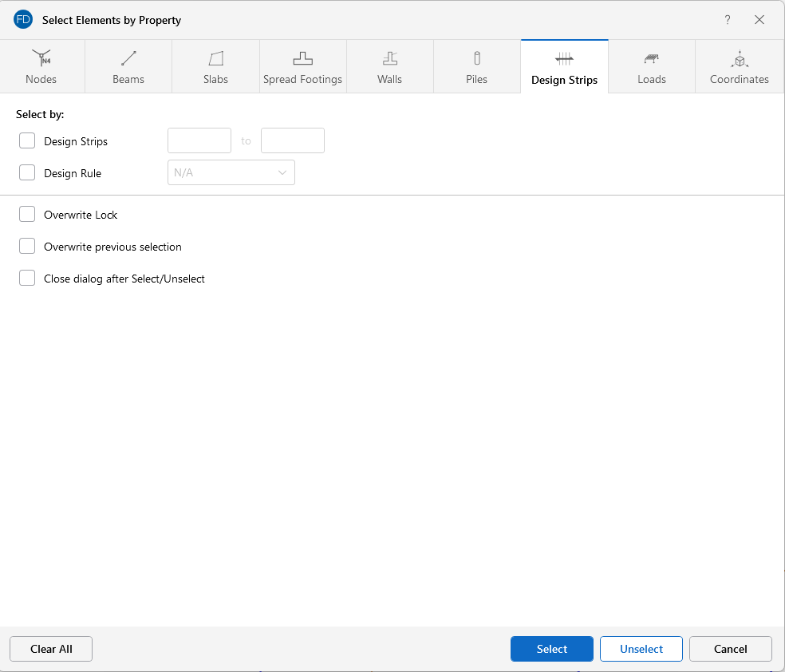Select the Spread Footings icon
785x672 pixels.
pos(302,58)
